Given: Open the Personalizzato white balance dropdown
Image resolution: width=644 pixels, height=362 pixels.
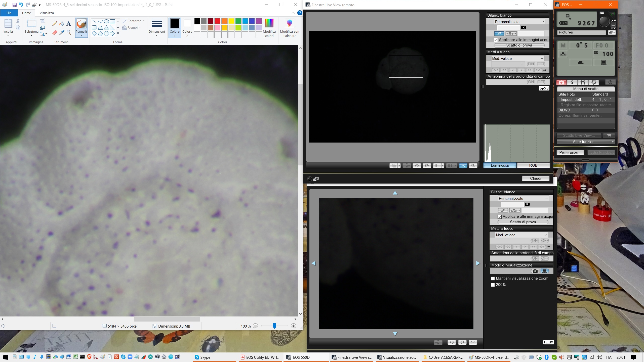Looking at the screenshot, I should point(519,22).
